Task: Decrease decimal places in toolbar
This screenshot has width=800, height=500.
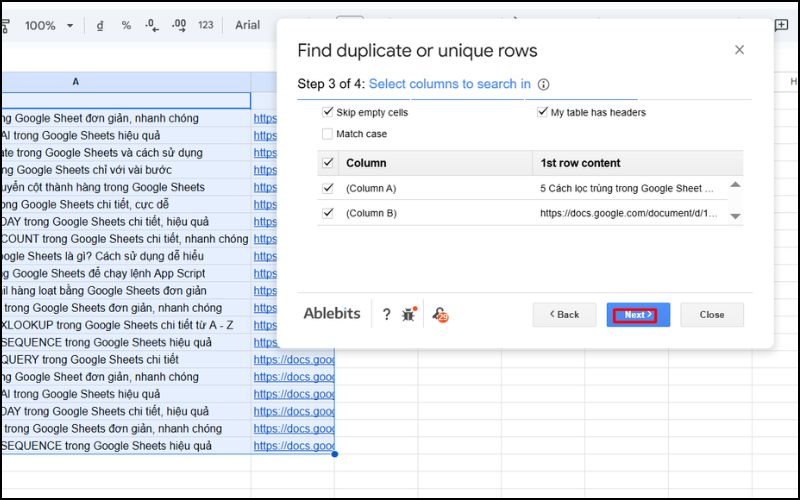Action: click(x=151, y=26)
